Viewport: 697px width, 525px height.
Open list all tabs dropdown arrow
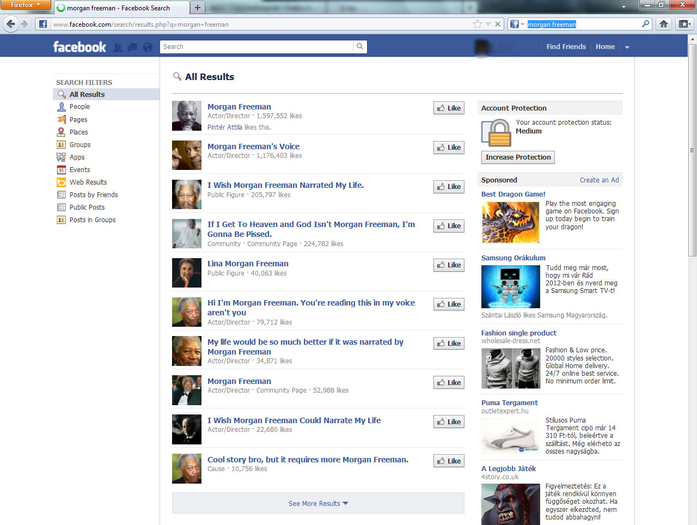coord(624,7)
